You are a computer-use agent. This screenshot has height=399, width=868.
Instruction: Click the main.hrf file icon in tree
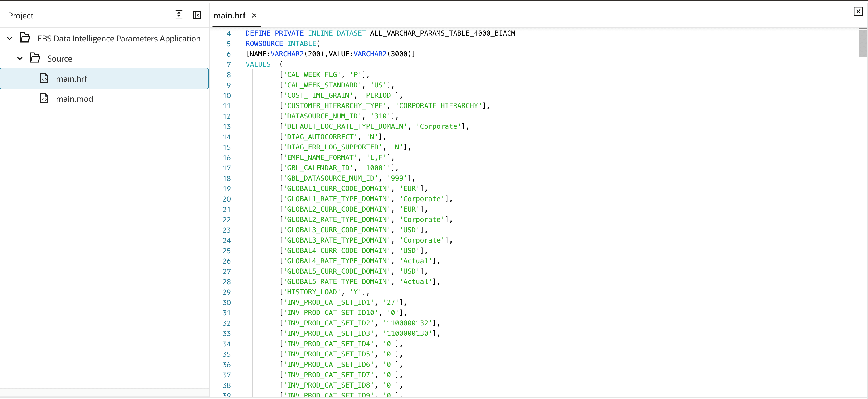pos(44,78)
